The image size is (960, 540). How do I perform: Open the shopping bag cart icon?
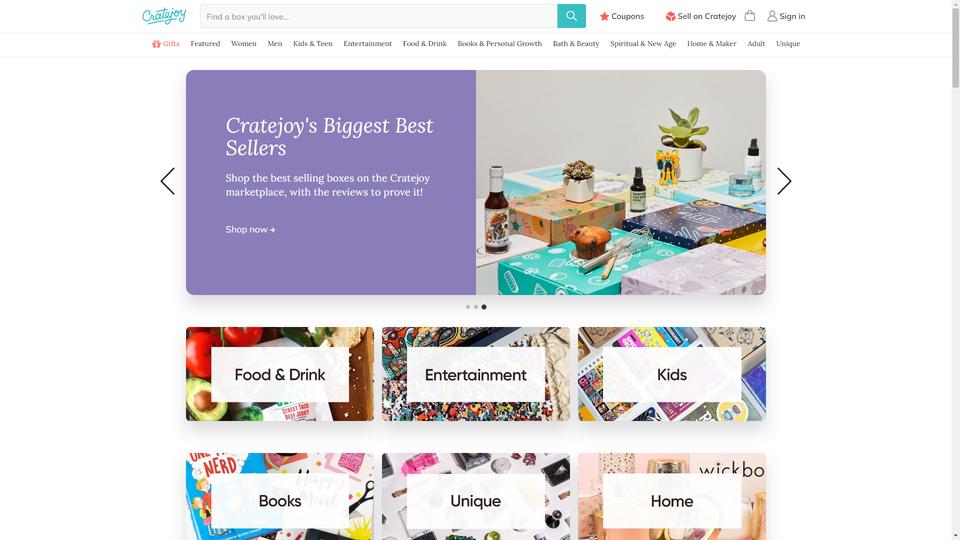tap(749, 16)
